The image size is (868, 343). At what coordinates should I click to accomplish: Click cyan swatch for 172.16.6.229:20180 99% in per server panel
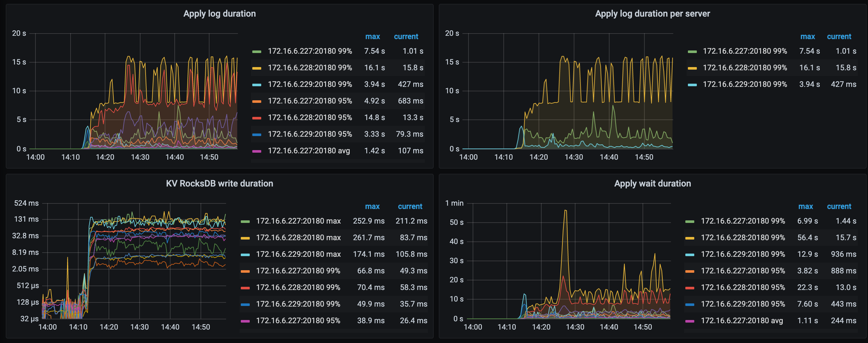click(x=692, y=85)
